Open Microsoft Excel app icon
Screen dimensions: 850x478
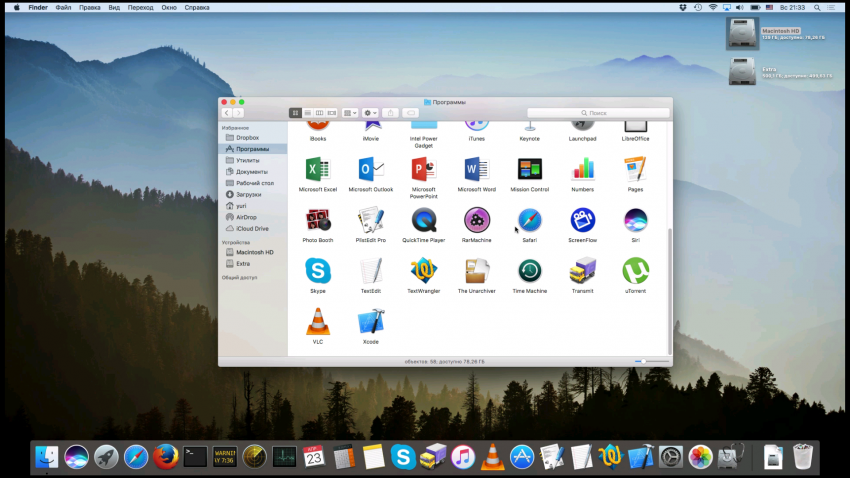point(318,170)
